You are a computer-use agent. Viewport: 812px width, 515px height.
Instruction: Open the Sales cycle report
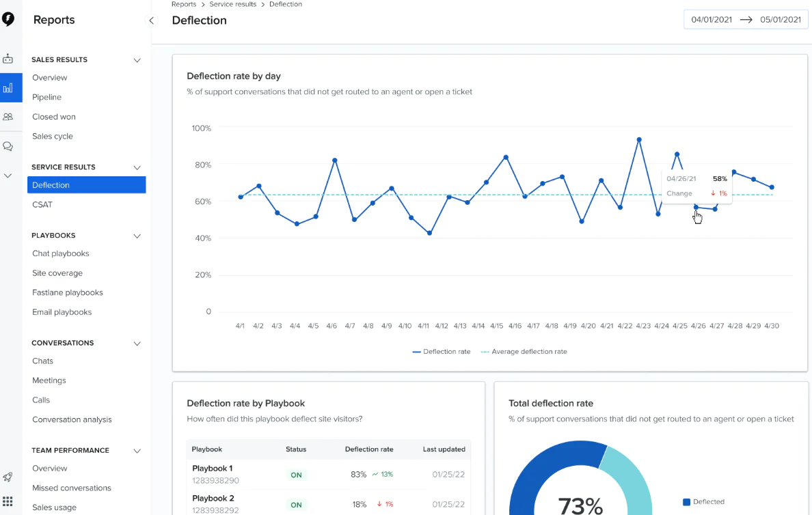(53, 136)
